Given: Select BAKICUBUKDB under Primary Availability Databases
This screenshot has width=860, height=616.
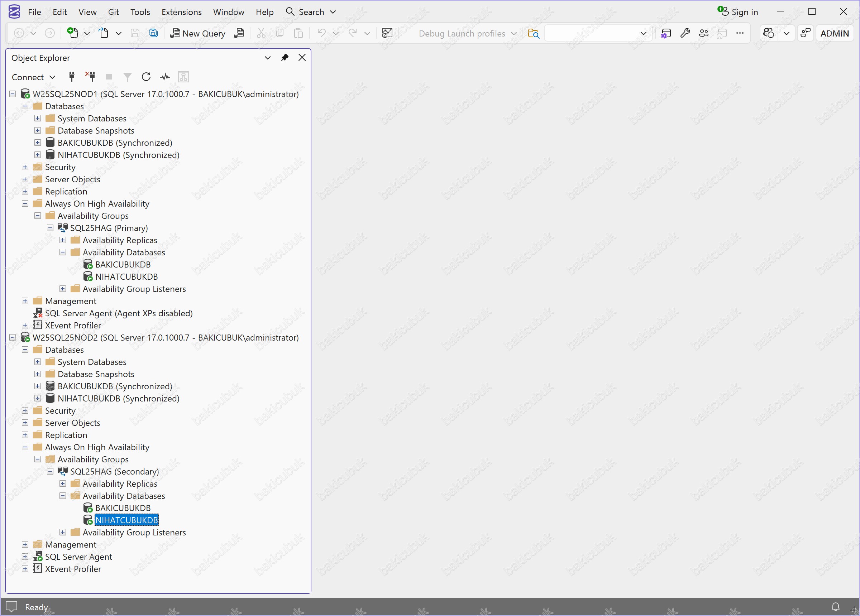Looking at the screenshot, I should coord(123,265).
